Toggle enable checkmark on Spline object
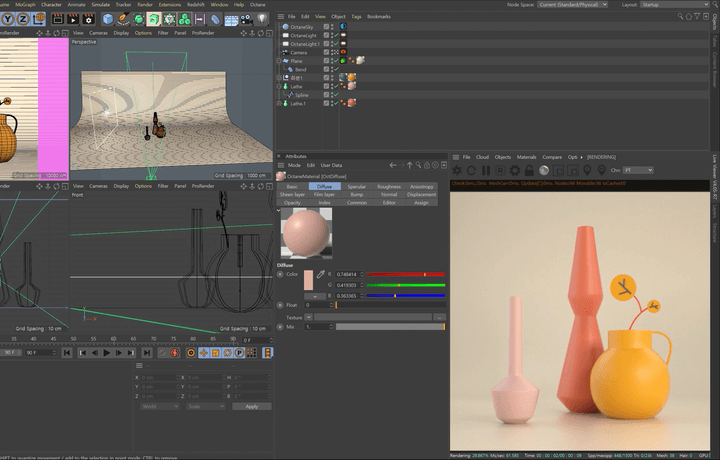The height and width of the screenshot is (460, 720). coord(336,95)
